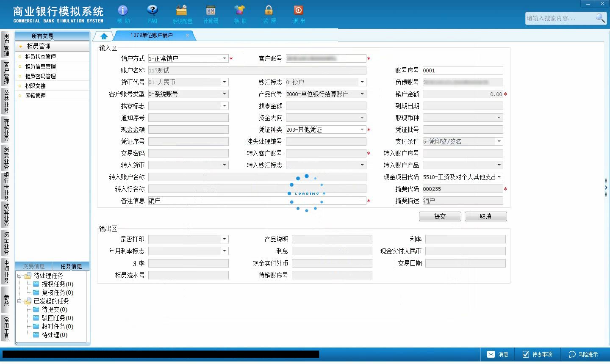Close the 1079单位账户销户 tab
Image resolution: width=610 pixels, height=364 pixels.
[188, 36]
